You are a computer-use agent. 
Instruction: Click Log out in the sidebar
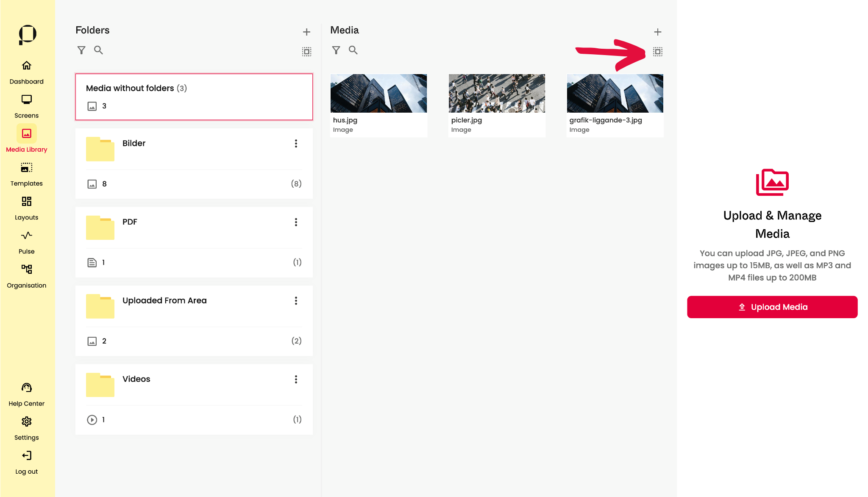click(x=26, y=462)
